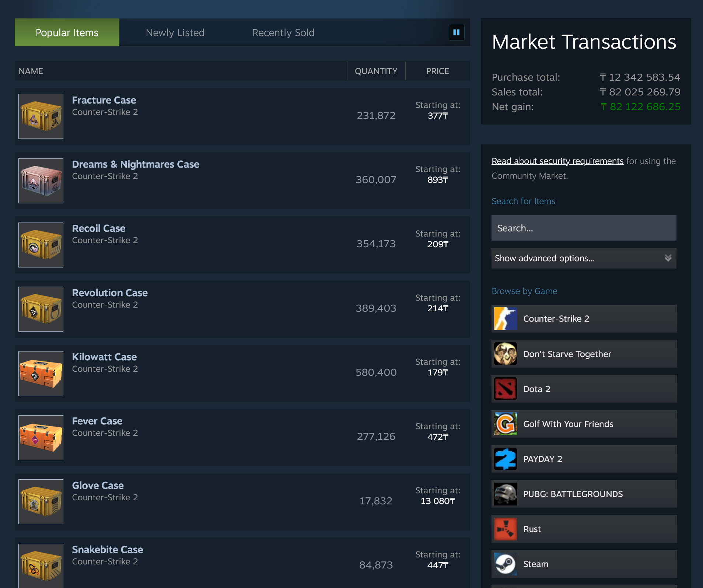
Task: Click the Steam logo icon
Action: (506, 564)
